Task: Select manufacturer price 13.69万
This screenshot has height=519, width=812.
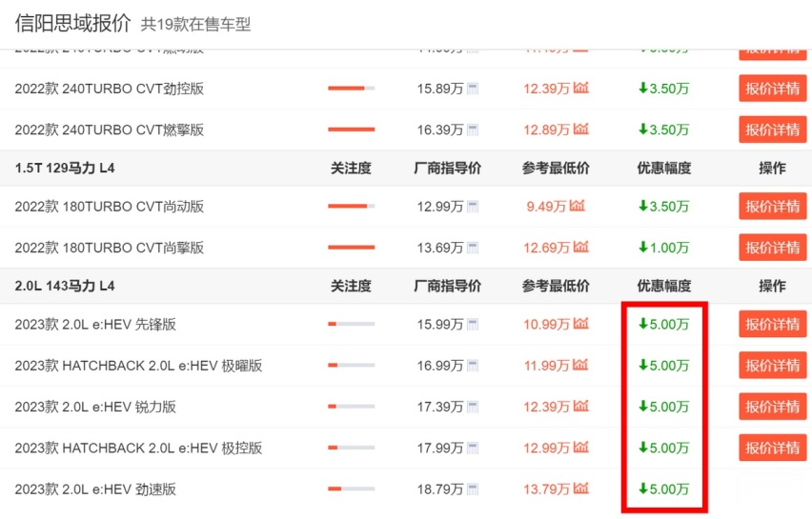Action: click(440, 248)
